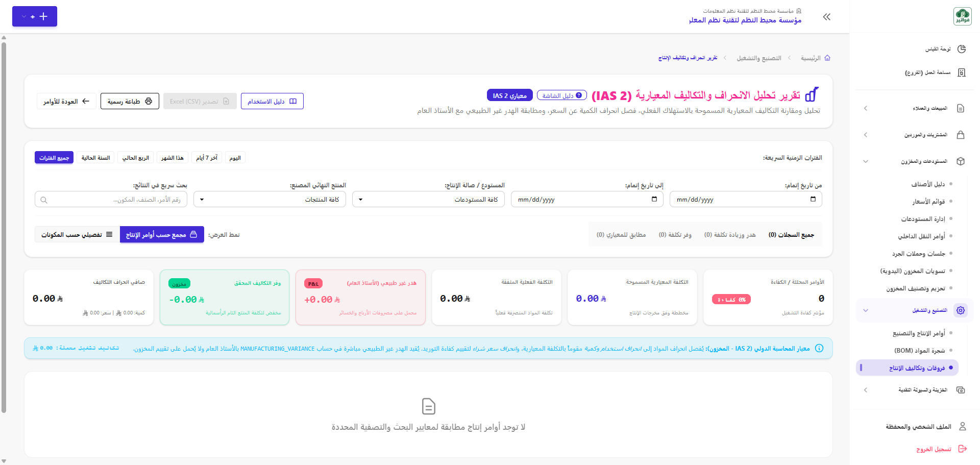Select مجمع حسب أوامر الإنتاج view mode
Screen dimensions: 980x465
tap(162, 234)
